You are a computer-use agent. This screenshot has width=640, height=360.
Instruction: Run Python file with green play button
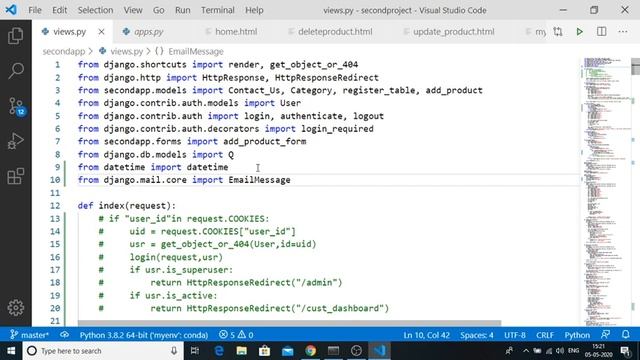click(579, 31)
